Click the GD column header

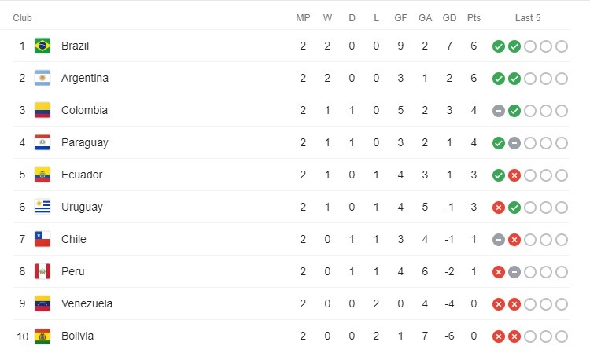click(449, 17)
